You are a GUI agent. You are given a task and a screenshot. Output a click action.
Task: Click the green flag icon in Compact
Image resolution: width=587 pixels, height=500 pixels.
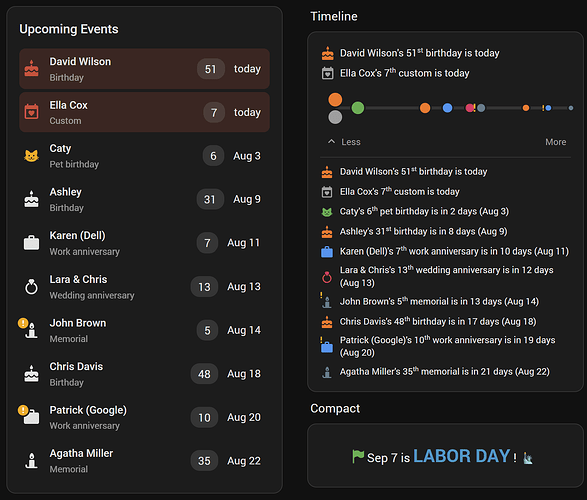(x=358, y=456)
